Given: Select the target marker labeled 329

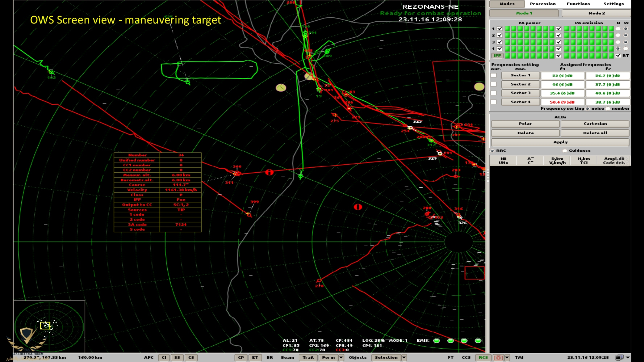Looking at the screenshot, I should coord(440,153).
